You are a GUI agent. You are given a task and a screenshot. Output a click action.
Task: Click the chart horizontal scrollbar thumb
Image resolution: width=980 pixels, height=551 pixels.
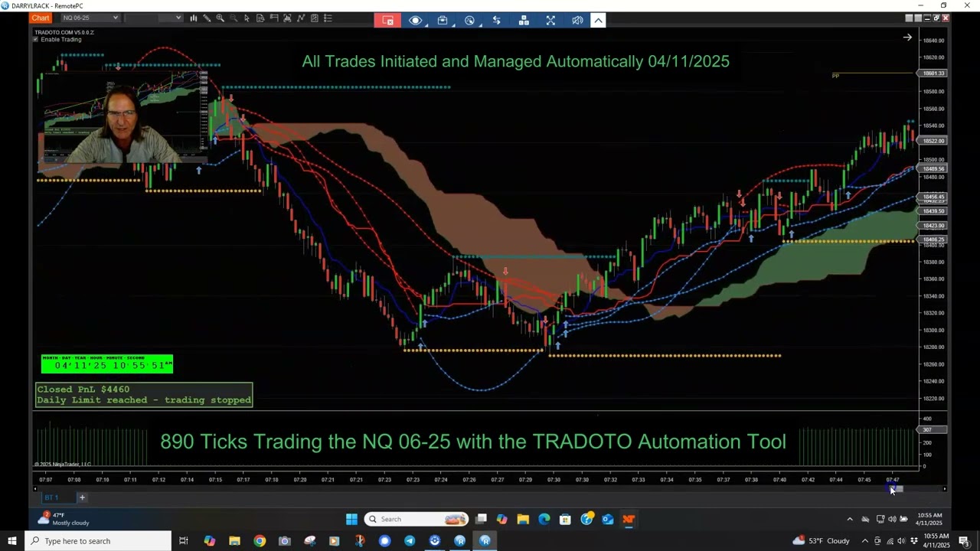(x=897, y=489)
